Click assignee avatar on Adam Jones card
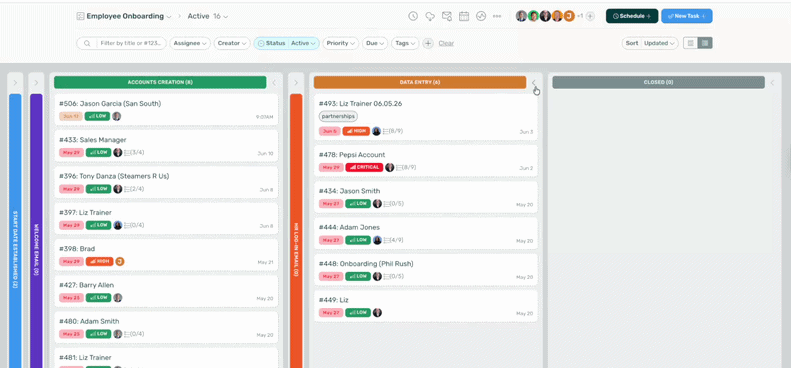 click(x=377, y=240)
